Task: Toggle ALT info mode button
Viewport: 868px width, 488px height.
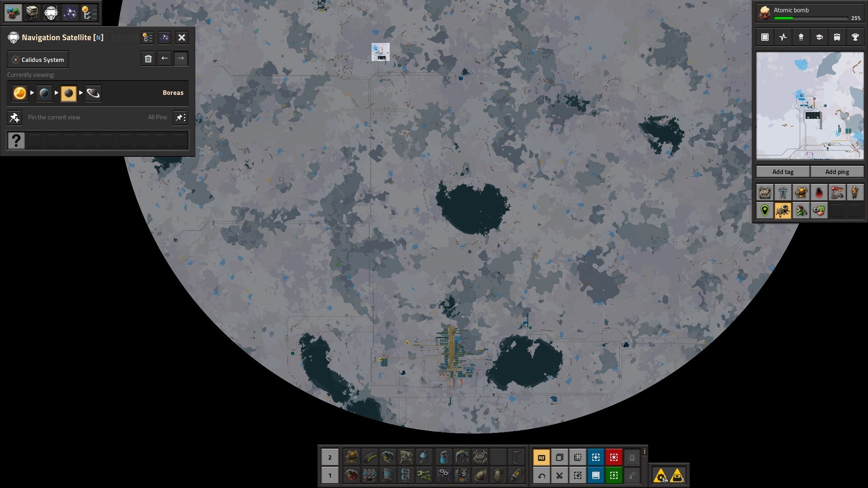Action: [541, 458]
